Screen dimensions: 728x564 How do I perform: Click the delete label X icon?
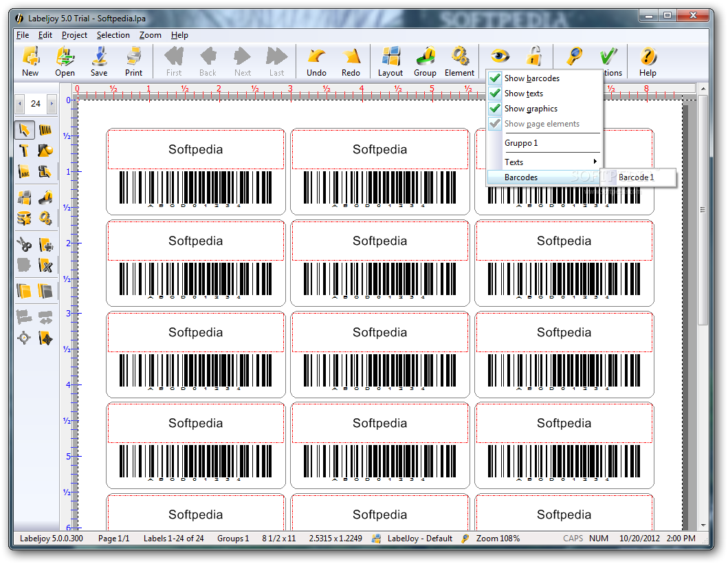(45, 265)
